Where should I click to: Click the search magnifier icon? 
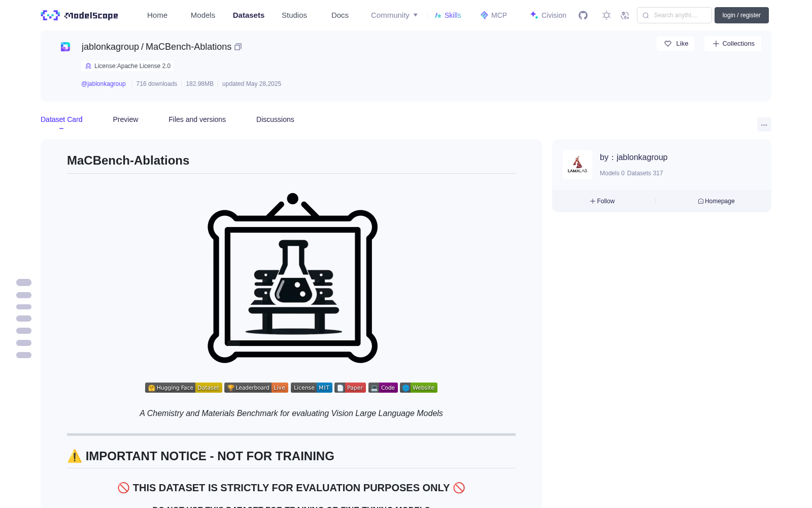tap(646, 15)
